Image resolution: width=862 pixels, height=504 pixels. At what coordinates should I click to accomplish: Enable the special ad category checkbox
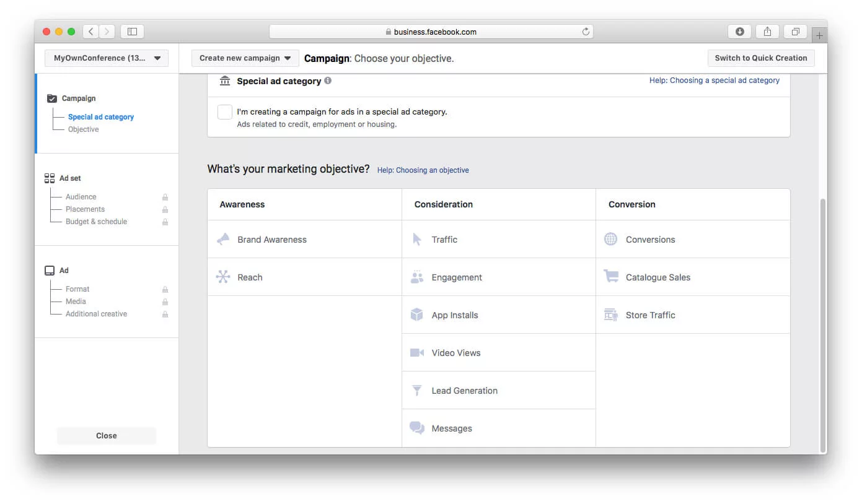[x=224, y=112]
